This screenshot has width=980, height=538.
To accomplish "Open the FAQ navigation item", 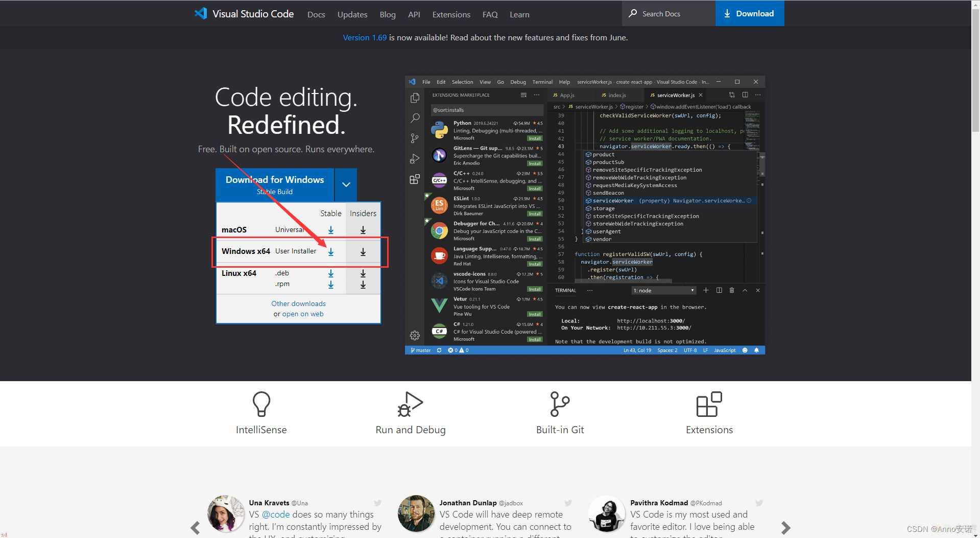I will click(490, 14).
